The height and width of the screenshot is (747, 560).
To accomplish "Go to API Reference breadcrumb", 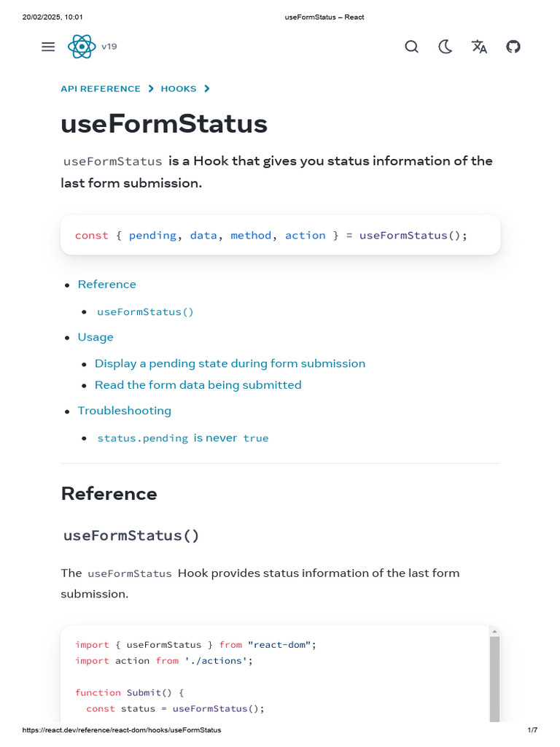I will (101, 89).
